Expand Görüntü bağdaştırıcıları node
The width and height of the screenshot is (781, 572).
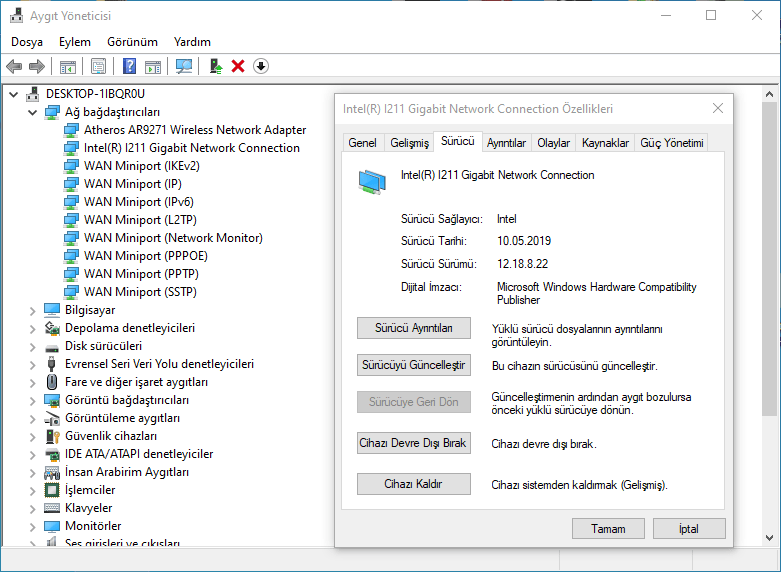tap(33, 401)
